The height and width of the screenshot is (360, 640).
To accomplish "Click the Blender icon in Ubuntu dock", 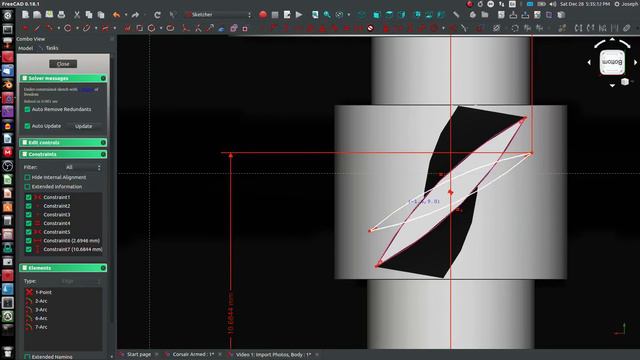I will click(7, 84).
